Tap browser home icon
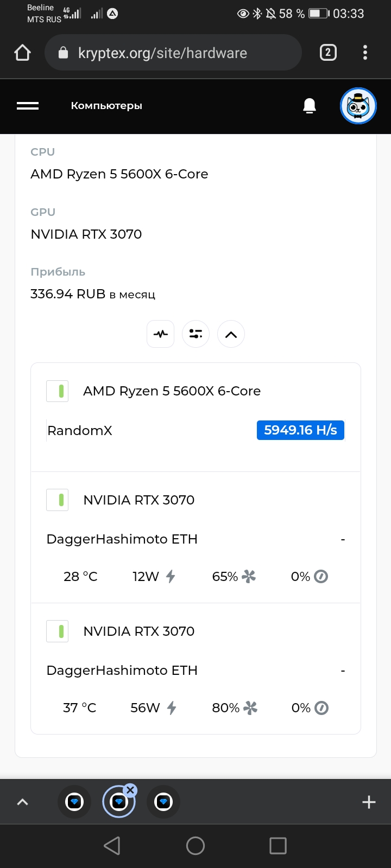Screen dimensions: 391x868 point(22,53)
